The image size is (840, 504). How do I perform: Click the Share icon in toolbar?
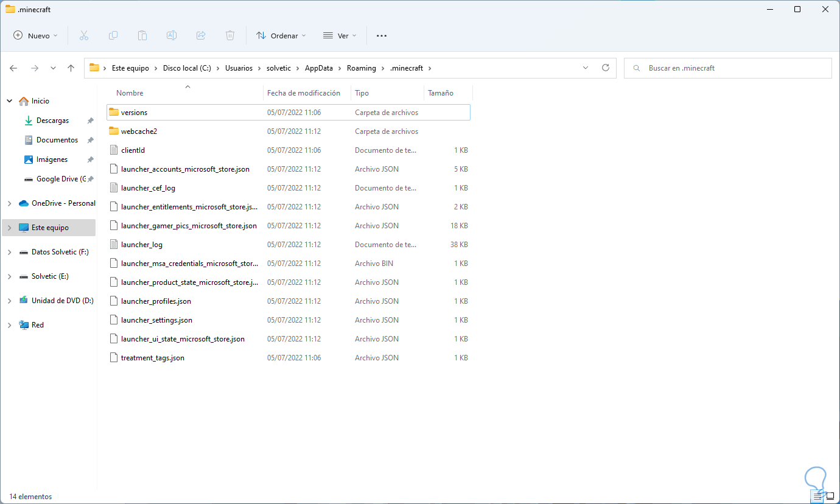[x=201, y=36]
